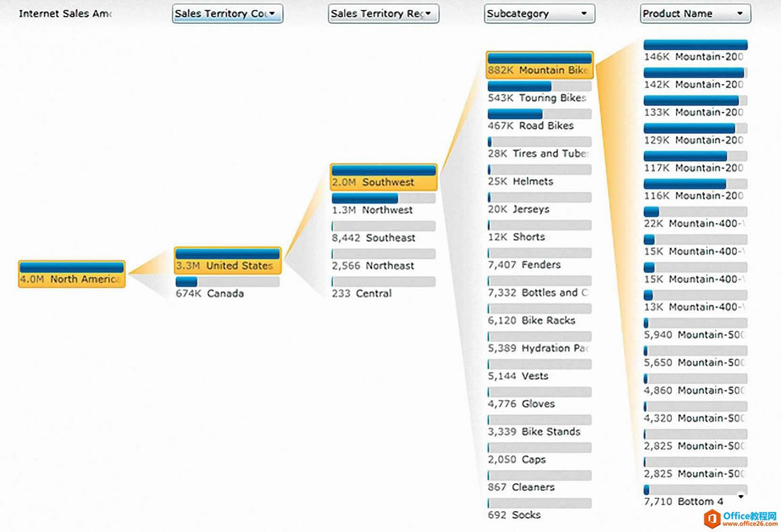Click the 25K Helmets subcategory
This screenshot has width=781, height=532.
coord(539,176)
